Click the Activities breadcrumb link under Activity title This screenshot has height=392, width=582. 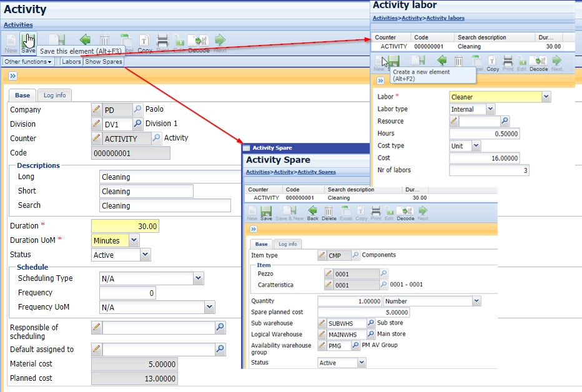18,24
